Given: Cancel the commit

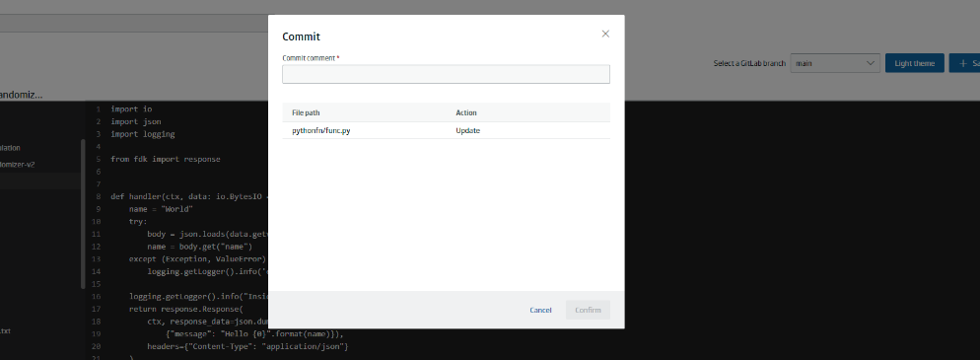Looking at the screenshot, I should pos(540,310).
